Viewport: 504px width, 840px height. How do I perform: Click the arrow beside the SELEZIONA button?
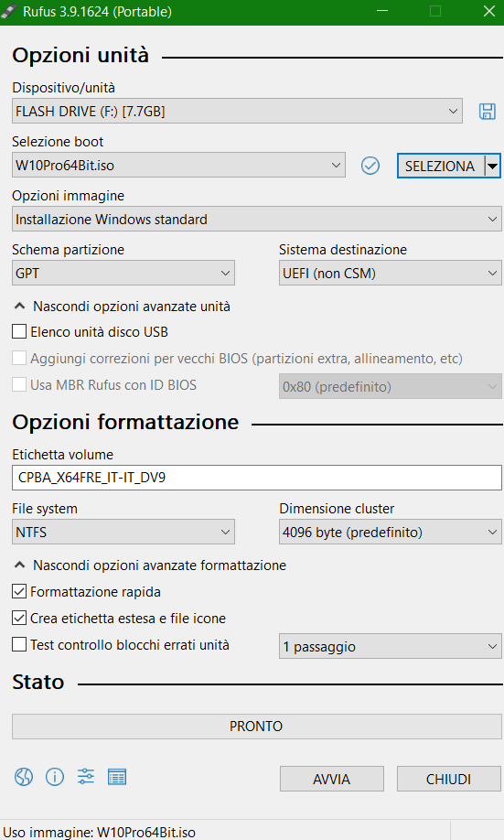click(492, 166)
